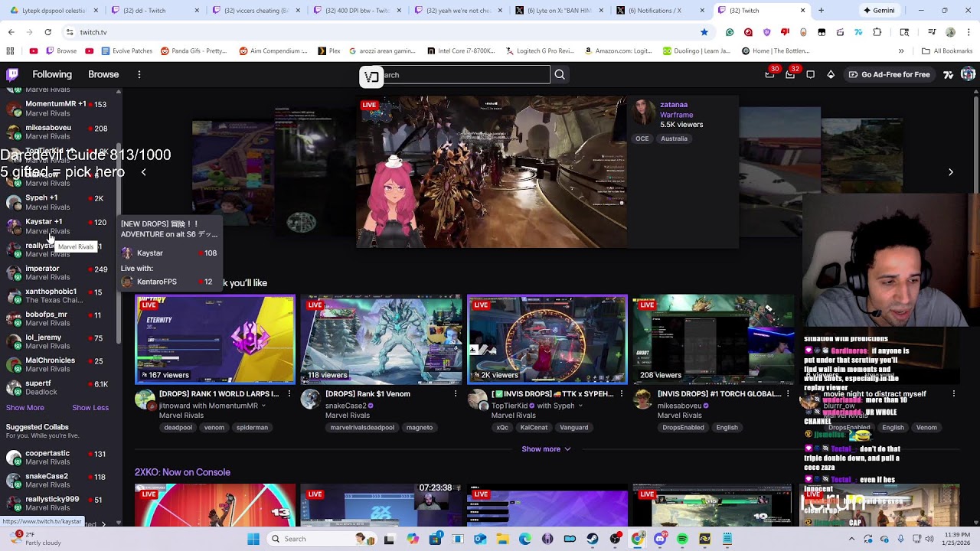This screenshot has height=551, width=980.
Task: Switch to the Browse tab
Action: coord(103,74)
